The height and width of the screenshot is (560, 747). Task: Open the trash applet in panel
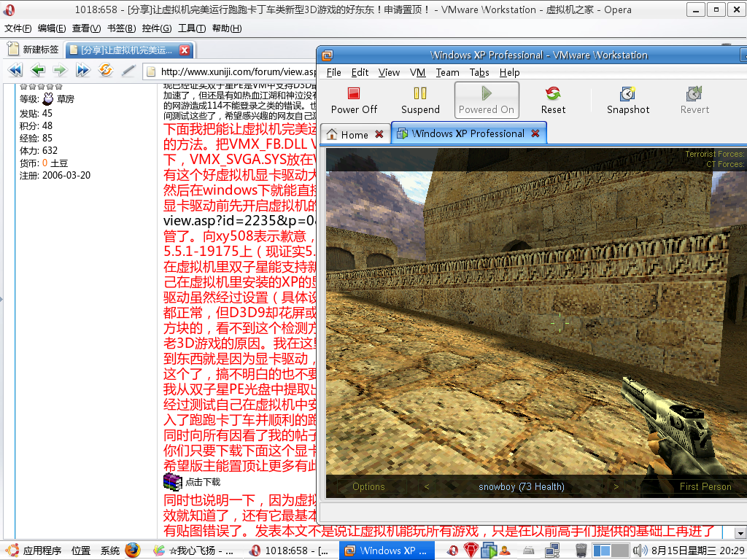tap(581, 551)
